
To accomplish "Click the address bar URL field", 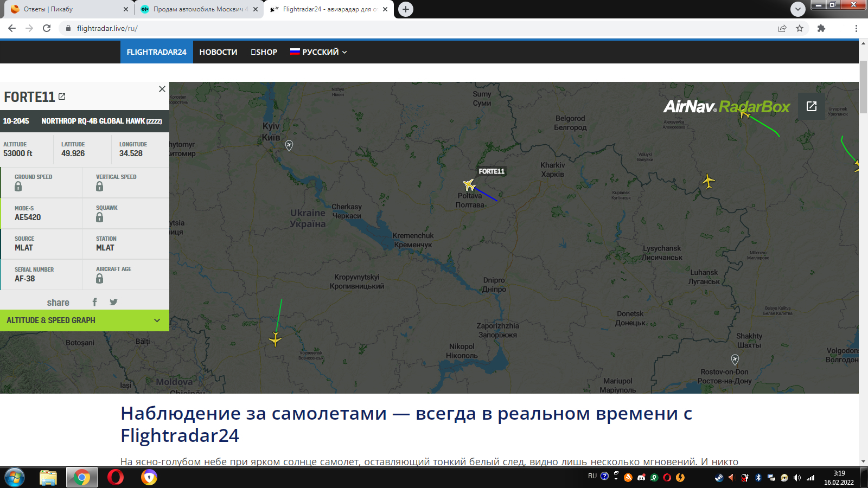I will coord(418,28).
